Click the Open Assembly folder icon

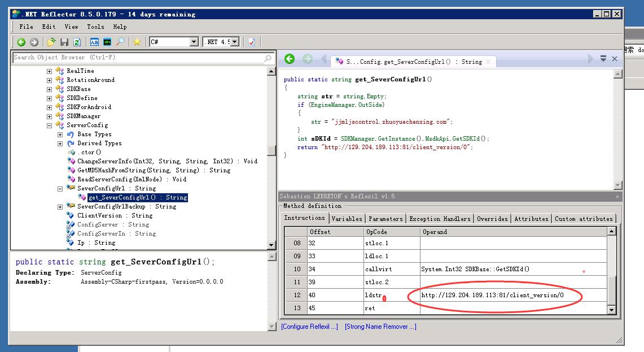click(51, 42)
